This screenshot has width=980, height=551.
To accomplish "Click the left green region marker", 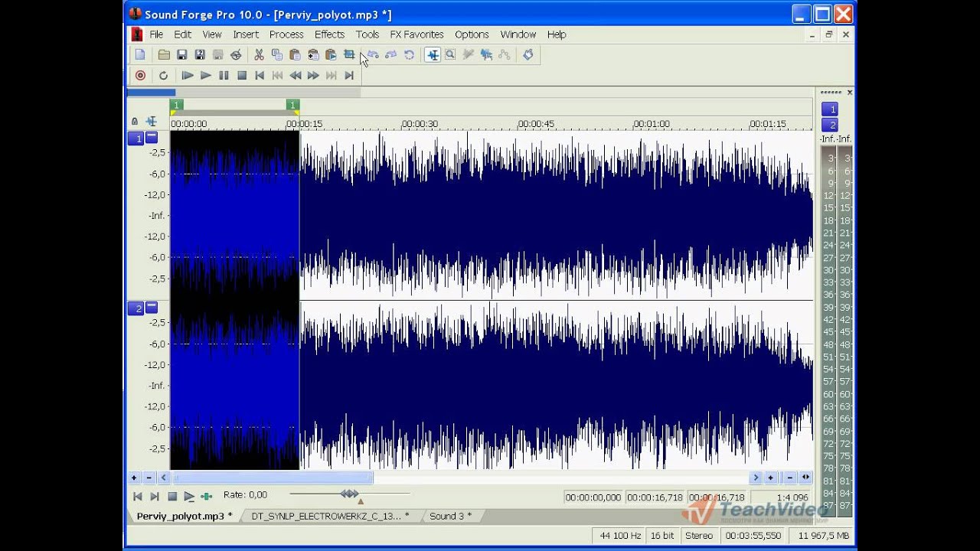I will coord(177,106).
